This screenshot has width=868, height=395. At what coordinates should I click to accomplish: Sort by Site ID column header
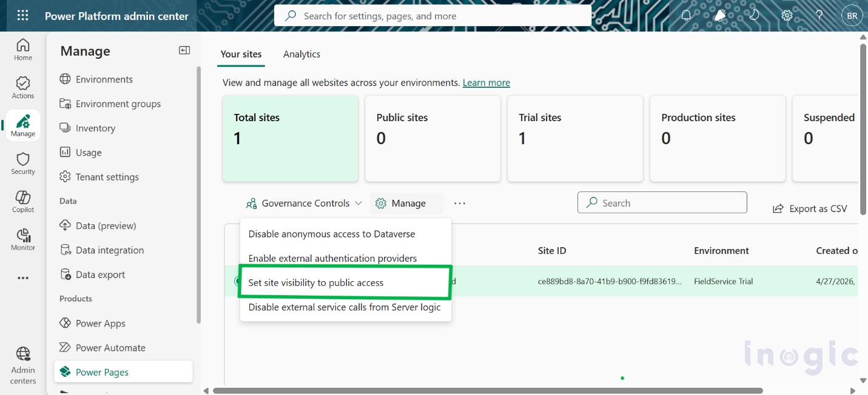pyautogui.click(x=552, y=251)
